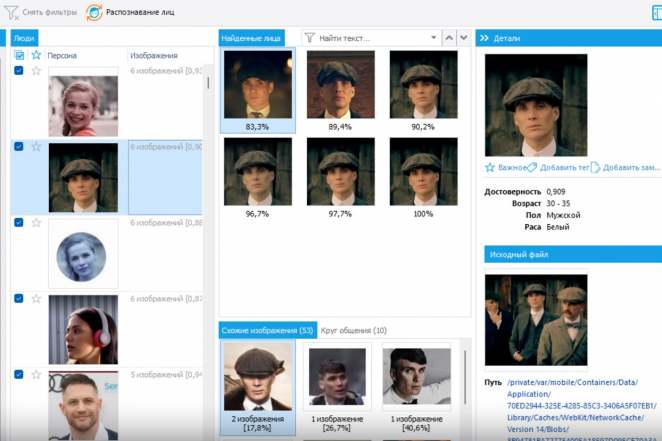
Task: Star the first person with red top
Action: [37, 71]
